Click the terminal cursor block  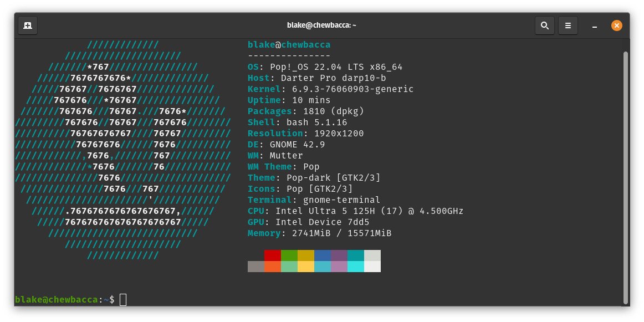123,300
